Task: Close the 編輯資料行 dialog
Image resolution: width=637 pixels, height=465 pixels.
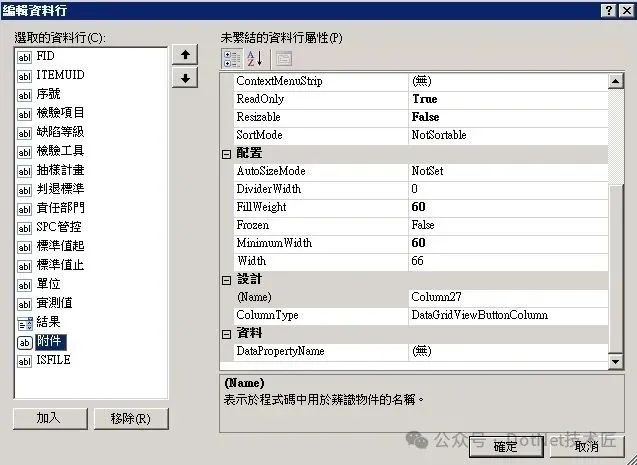Action: tap(627, 10)
